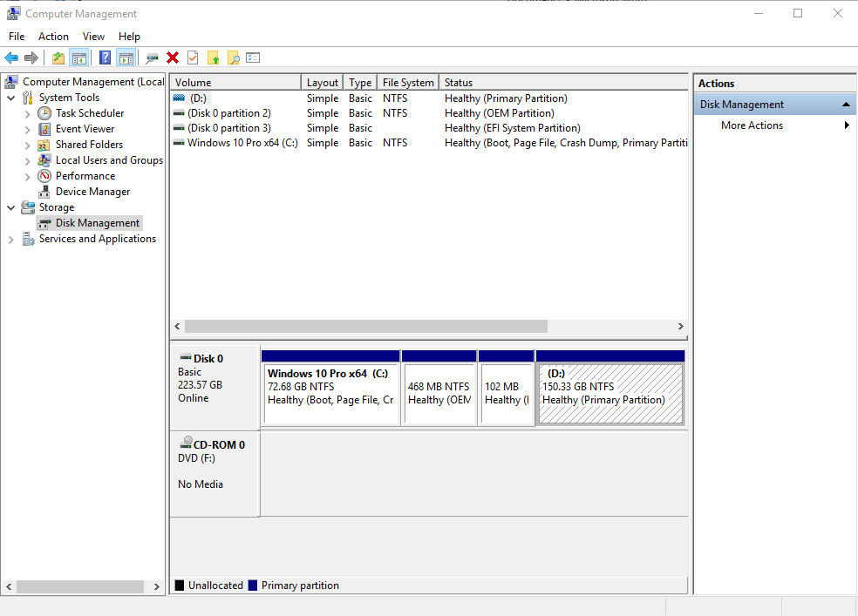This screenshot has height=616, width=858.
Task: Click tree pane scrollbar left arrow
Action: tap(9, 586)
